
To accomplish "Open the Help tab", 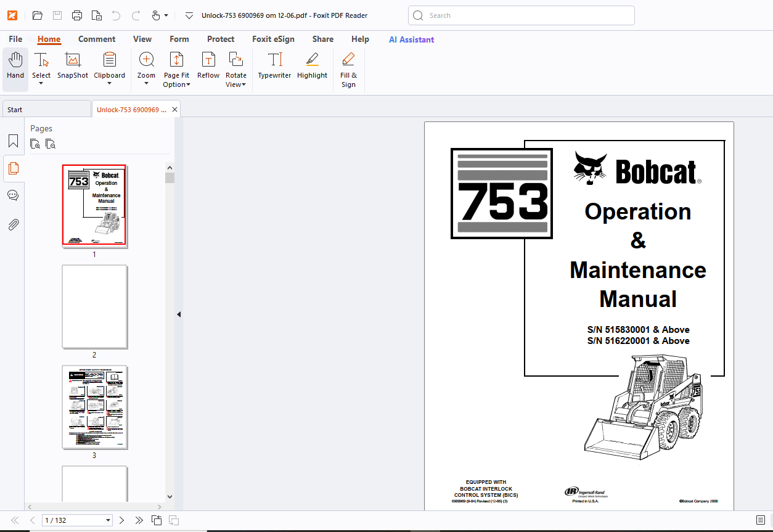I will (x=360, y=39).
